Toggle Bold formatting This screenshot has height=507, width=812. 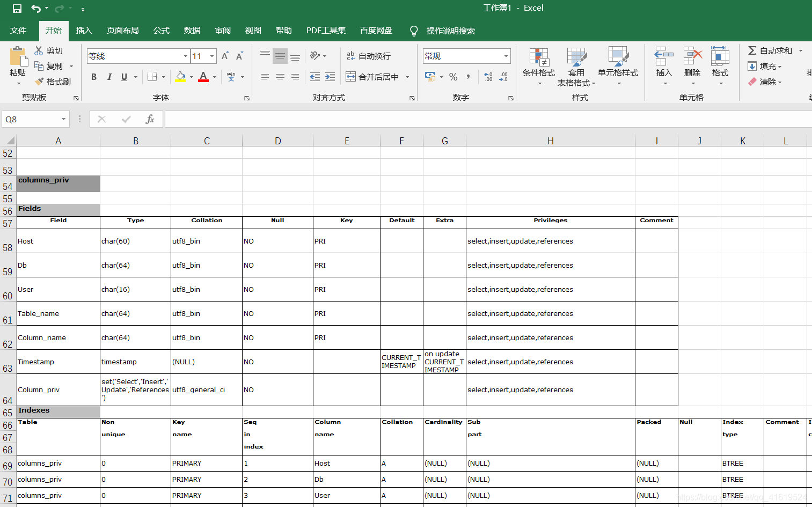pos(94,77)
